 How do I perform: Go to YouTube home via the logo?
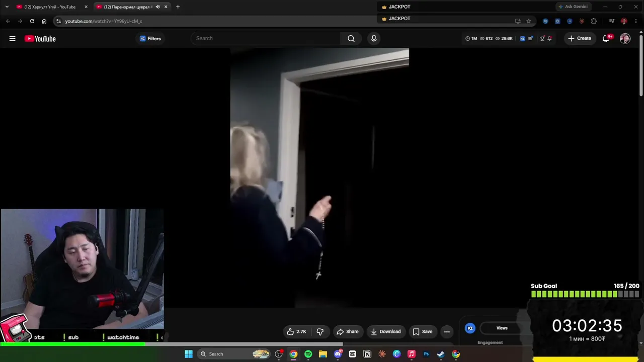(40, 39)
